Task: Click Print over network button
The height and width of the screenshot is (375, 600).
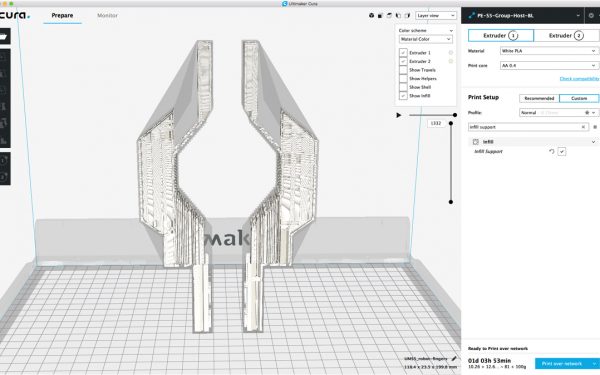Action: (562, 364)
